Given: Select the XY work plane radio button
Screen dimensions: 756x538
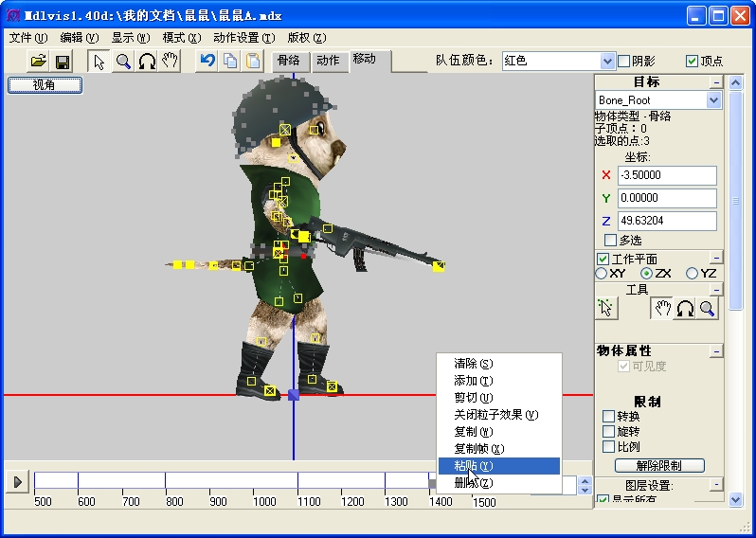Looking at the screenshot, I should [601, 274].
